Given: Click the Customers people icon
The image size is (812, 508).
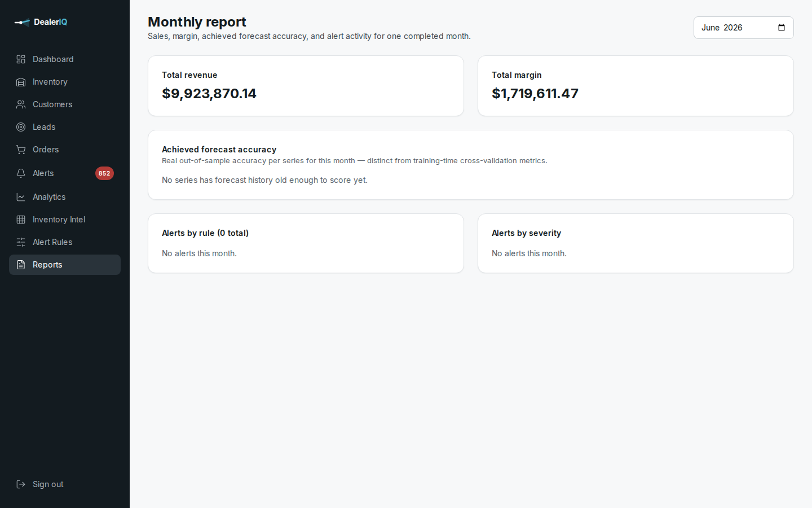Looking at the screenshot, I should click(x=21, y=104).
